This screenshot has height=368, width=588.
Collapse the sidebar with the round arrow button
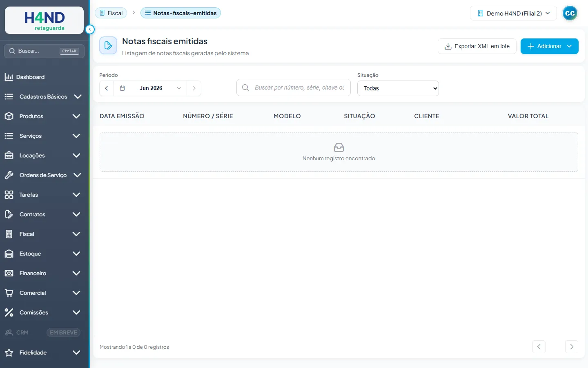tap(90, 29)
